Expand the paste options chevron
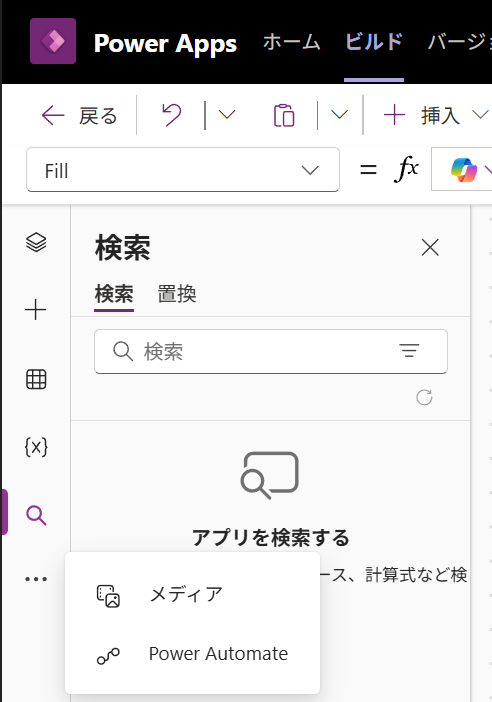492x702 pixels. (339, 115)
